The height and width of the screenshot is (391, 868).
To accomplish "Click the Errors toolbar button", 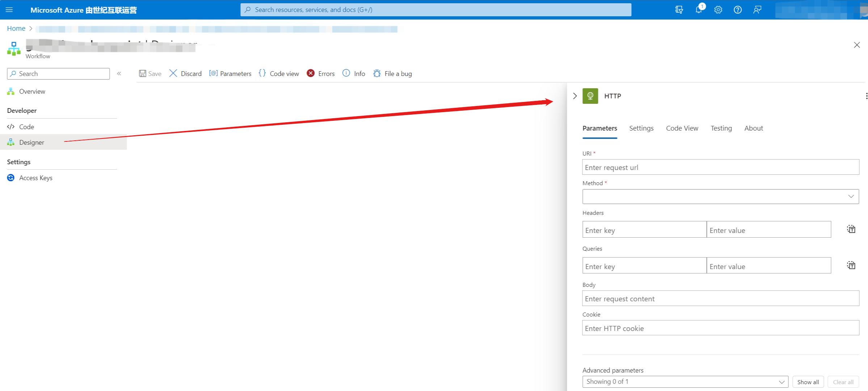I will 321,73.
